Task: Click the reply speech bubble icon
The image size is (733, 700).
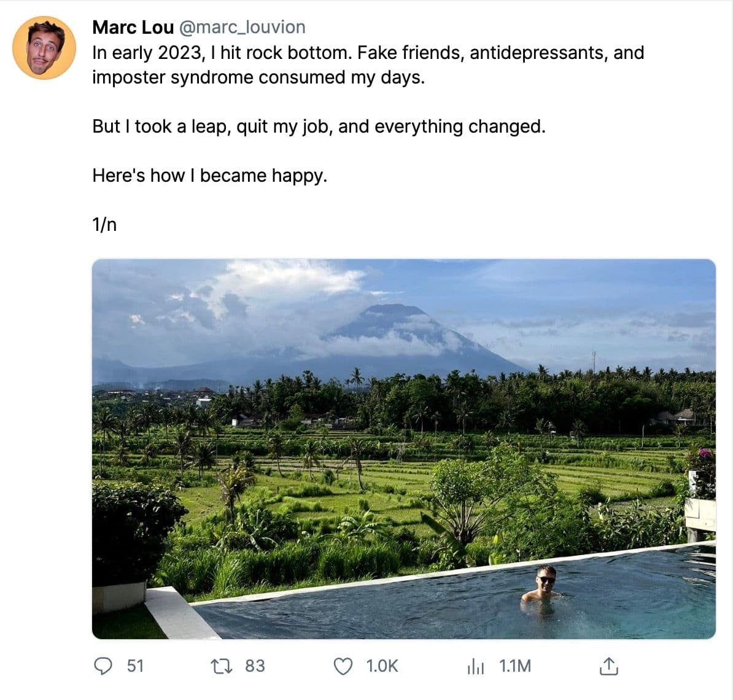Action: [x=104, y=666]
